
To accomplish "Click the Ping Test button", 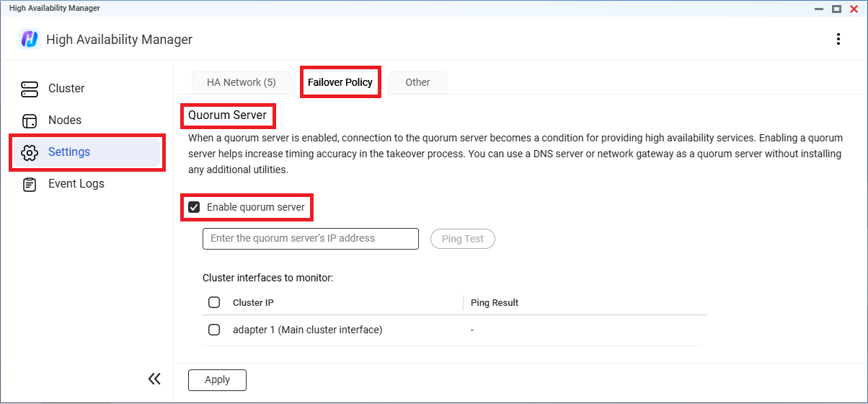I will [x=463, y=239].
